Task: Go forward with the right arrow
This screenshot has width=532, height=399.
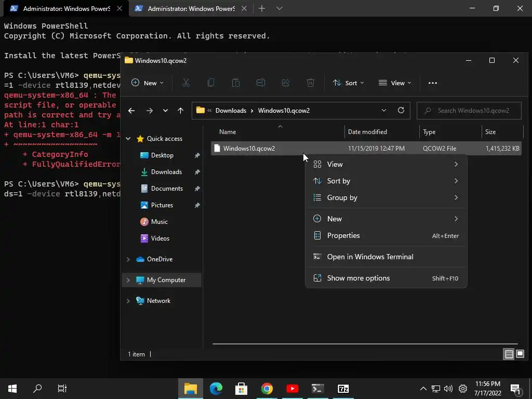Action: pos(149,111)
